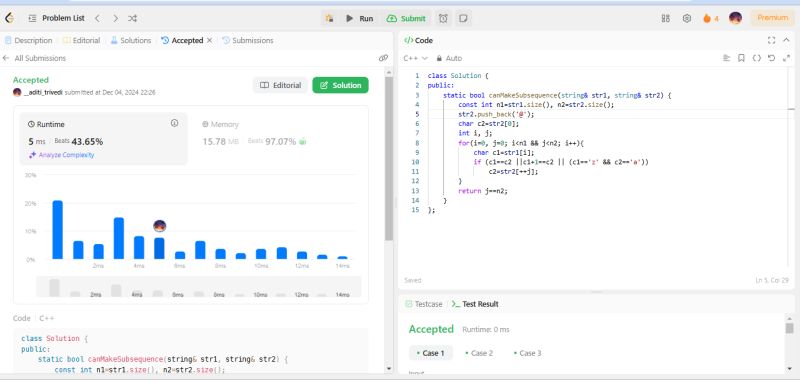Open the C++ language dropdown
800x380 pixels.
point(415,58)
